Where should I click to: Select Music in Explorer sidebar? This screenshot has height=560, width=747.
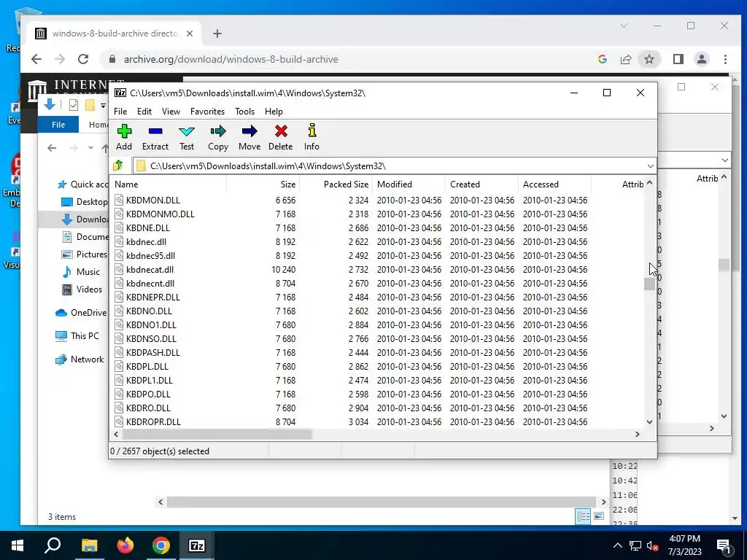click(81, 271)
